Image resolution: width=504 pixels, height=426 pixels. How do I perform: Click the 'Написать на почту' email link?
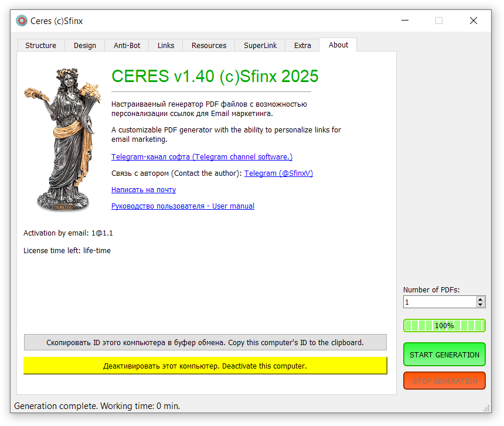pos(144,189)
